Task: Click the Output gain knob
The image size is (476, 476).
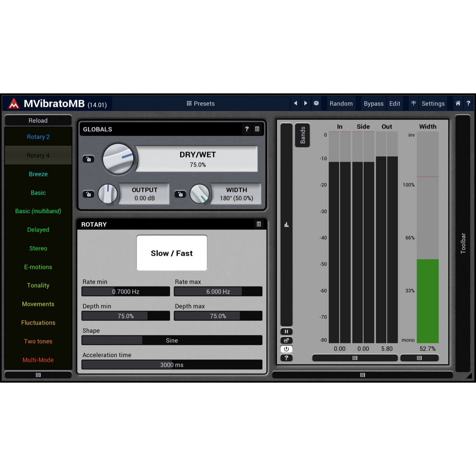Action: [108, 194]
